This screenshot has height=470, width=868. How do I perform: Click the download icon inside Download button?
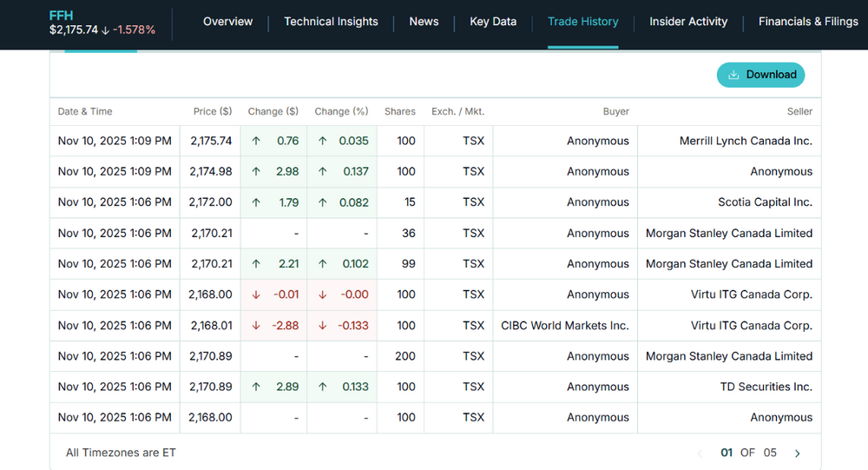click(733, 75)
